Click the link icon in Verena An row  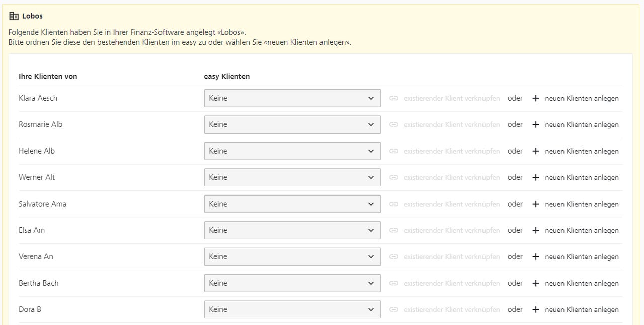pyautogui.click(x=394, y=257)
